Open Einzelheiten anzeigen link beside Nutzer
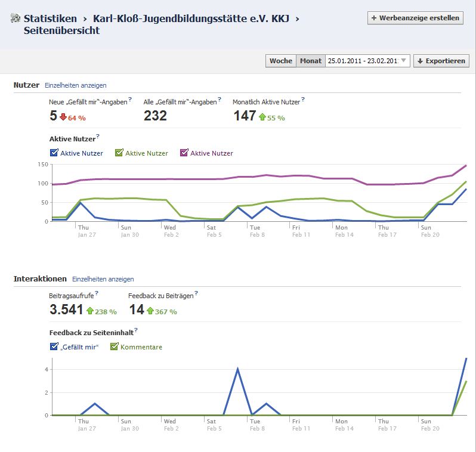 coord(76,85)
